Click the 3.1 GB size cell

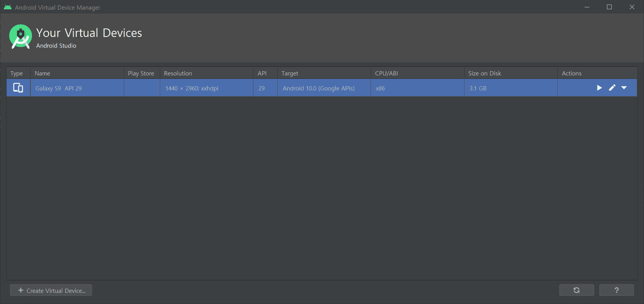pos(511,88)
